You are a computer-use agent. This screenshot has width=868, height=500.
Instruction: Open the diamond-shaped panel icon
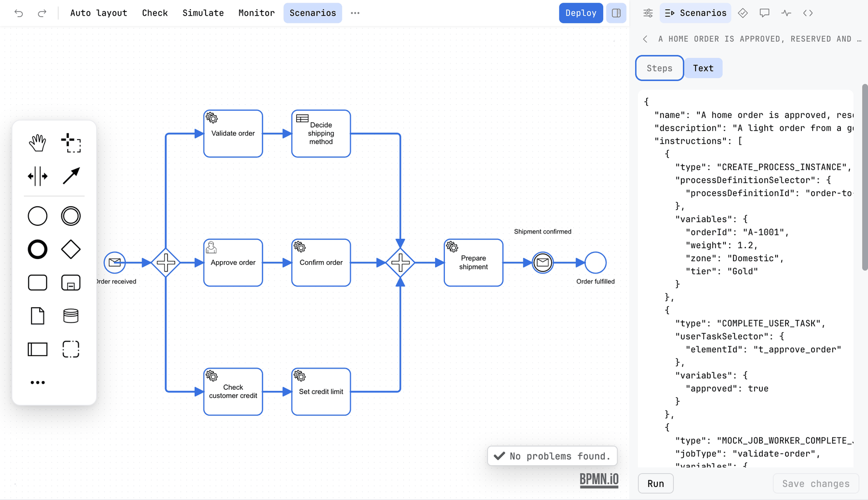click(743, 13)
